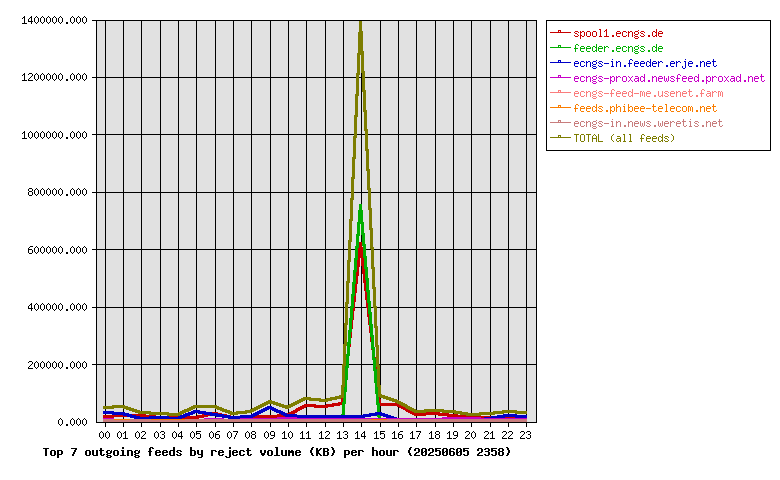Screen dimensions: 780x480
Task: Click the 1400000.000 y-axis label
Action: pyautogui.click(x=54, y=20)
